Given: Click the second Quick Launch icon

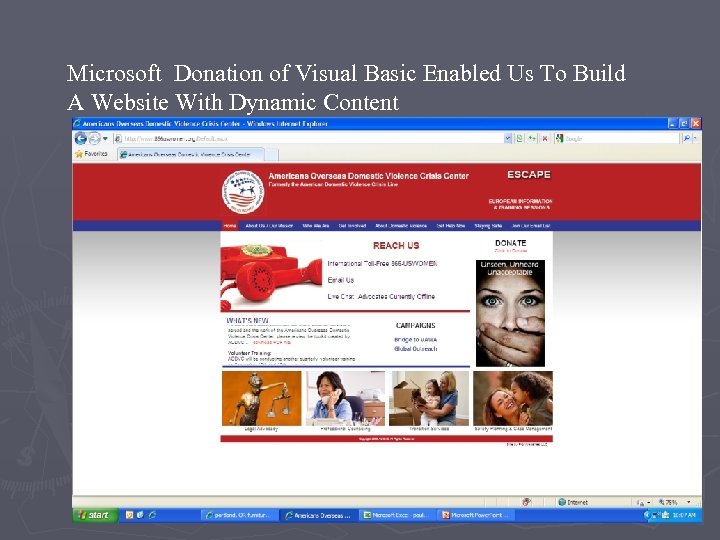Looking at the screenshot, I should tap(141, 515).
